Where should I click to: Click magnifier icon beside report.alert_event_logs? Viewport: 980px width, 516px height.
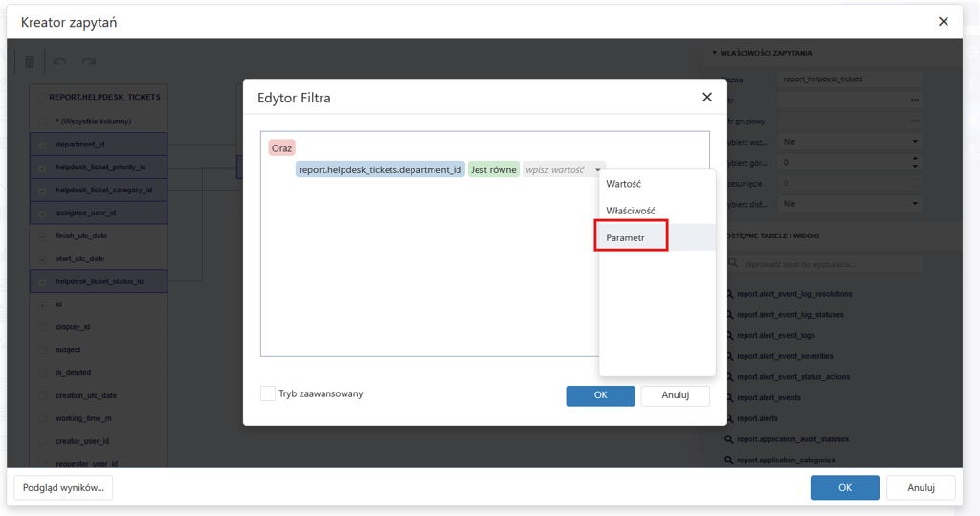tap(728, 336)
